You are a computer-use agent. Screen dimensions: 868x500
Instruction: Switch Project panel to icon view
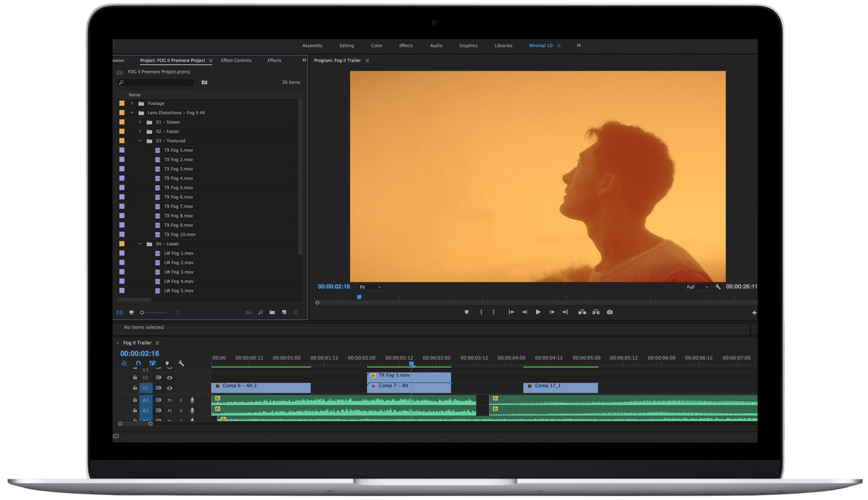coord(131,313)
